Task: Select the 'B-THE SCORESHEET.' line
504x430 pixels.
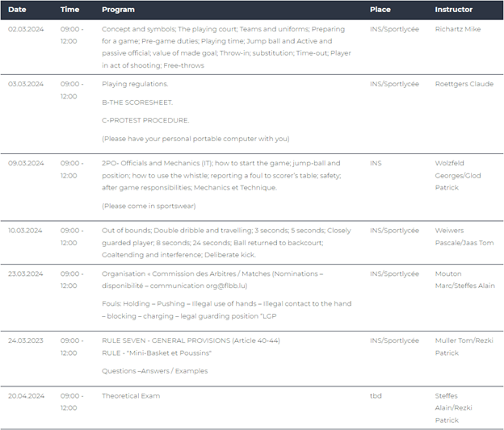Action: (137, 102)
